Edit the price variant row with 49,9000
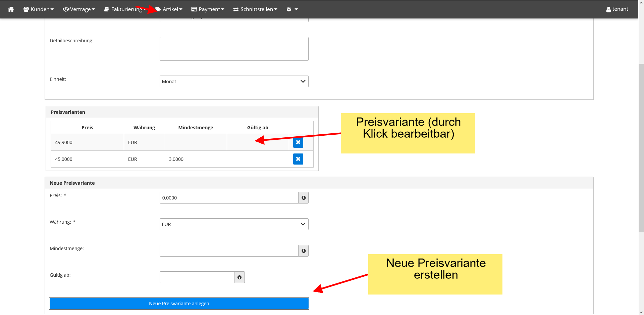644x315 pixels. tap(87, 142)
